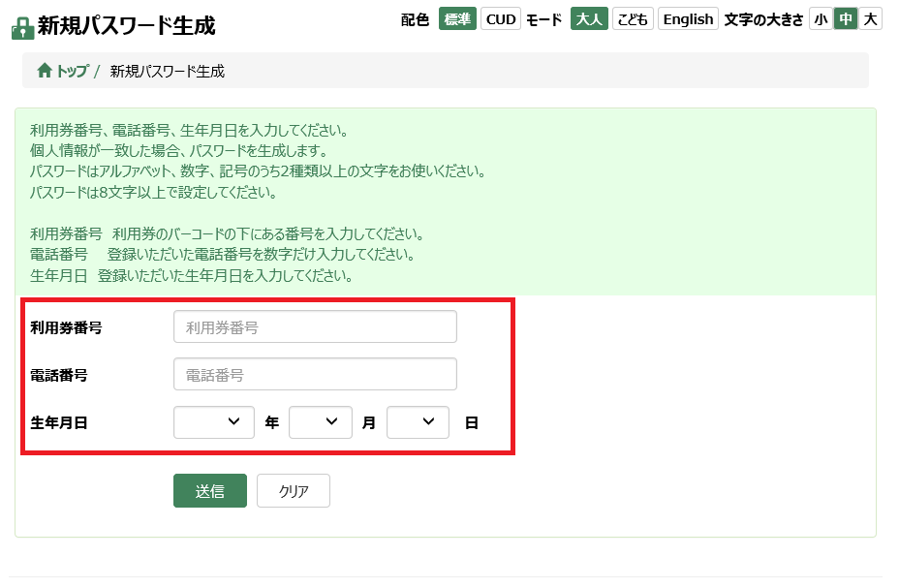Open the birth day (日) dropdown
The height and width of the screenshot is (588, 899).
tap(418, 422)
